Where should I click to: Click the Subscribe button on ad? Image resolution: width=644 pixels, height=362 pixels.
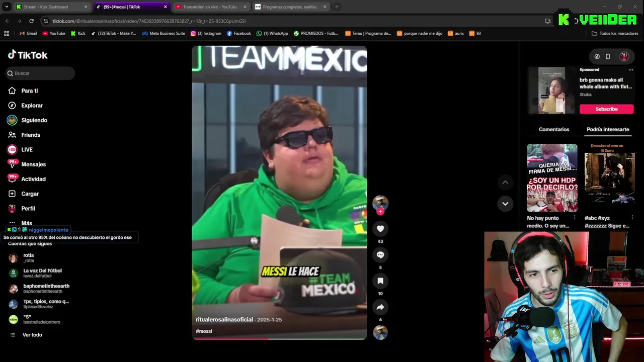(606, 109)
